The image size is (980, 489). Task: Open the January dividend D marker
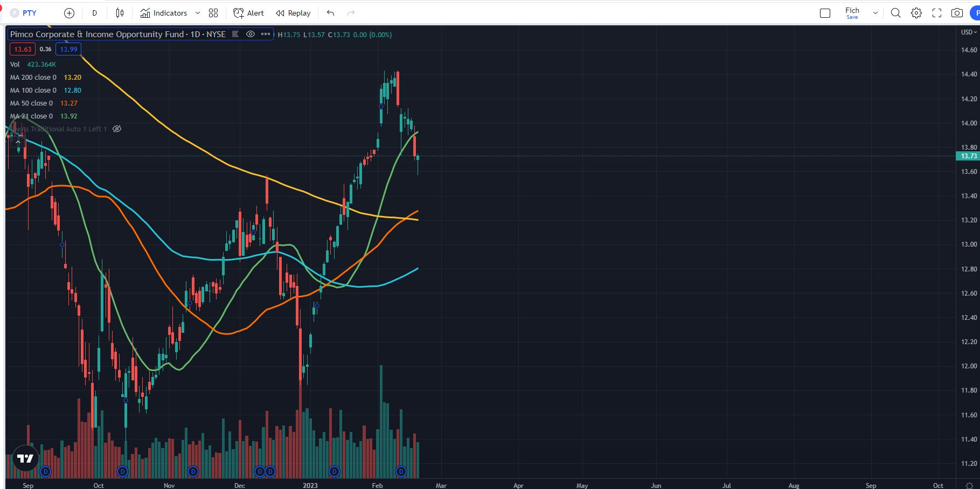click(334, 472)
